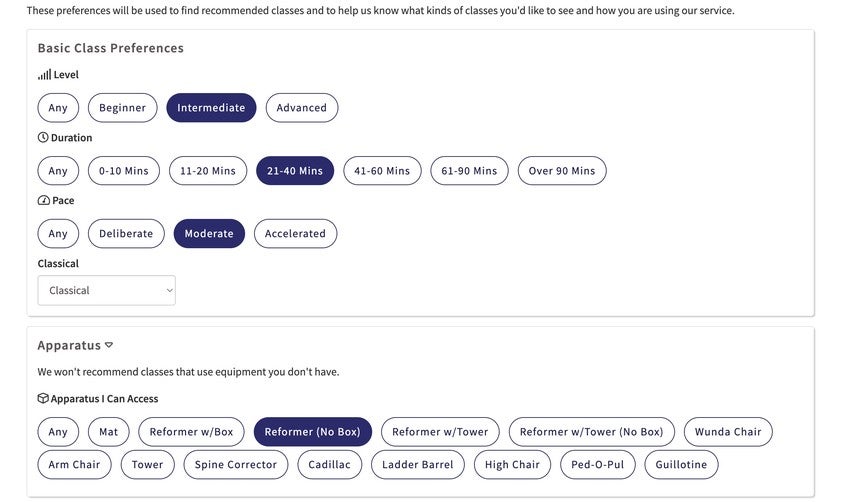
Task: Select the Spine Corrector apparatus
Action: 236,465
